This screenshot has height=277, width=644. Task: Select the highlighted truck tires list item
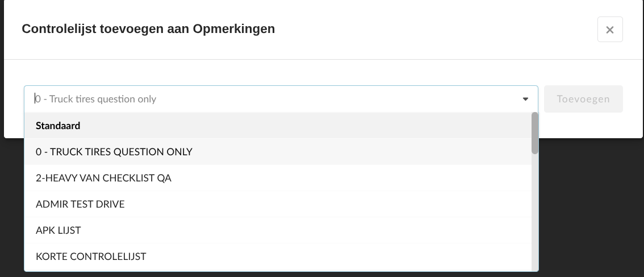tap(114, 152)
